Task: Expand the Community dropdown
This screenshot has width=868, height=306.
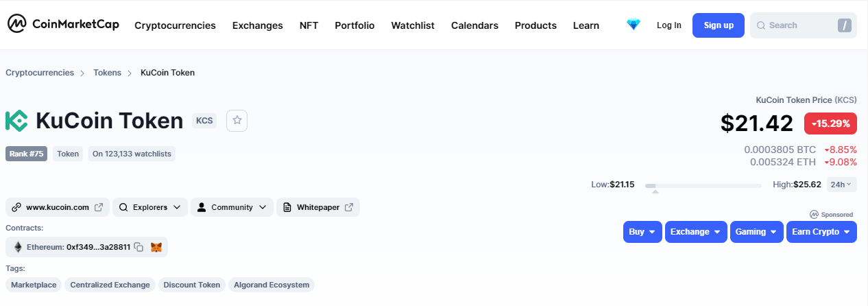Action: pos(232,207)
